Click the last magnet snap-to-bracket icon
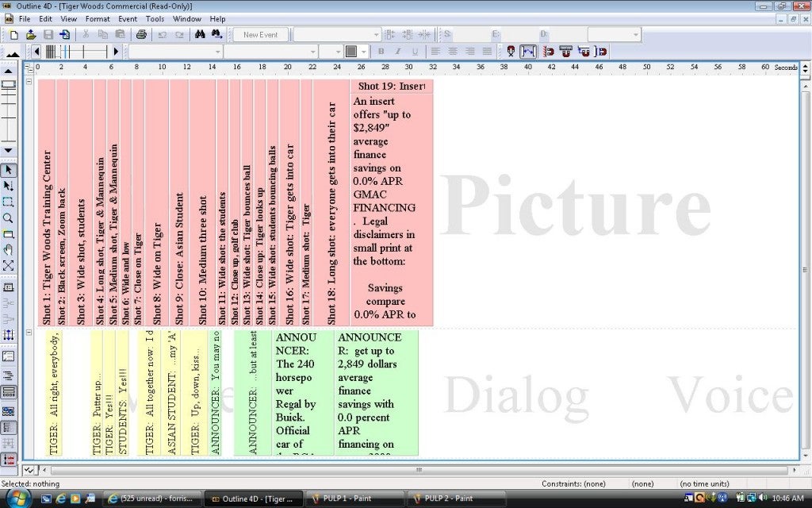The image size is (812, 508). pos(601,52)
